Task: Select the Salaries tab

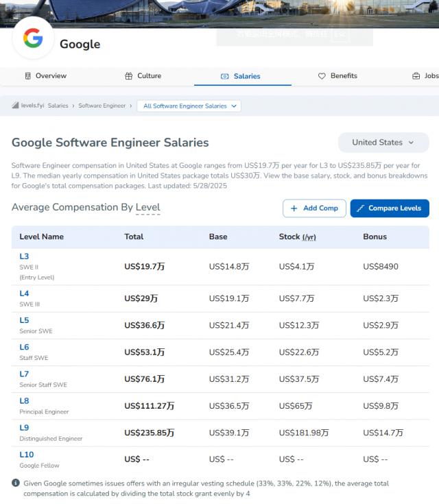Action: coord(240,76)
